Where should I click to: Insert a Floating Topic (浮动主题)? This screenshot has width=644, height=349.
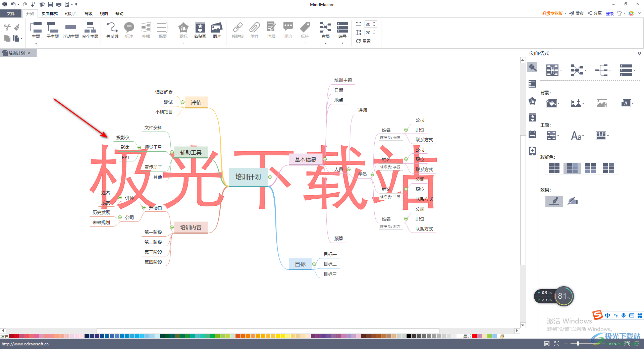click(71, 30)
